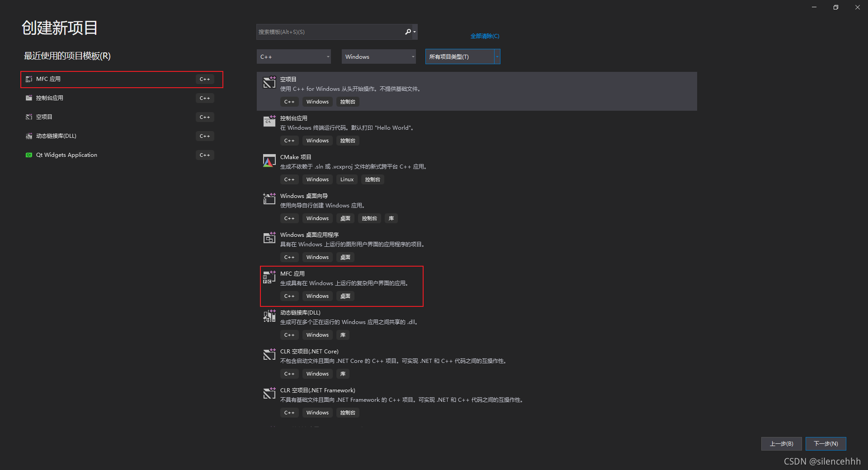
Task: Click the 动态链接库(DLL) icon in recent templates
Action: 29,136
